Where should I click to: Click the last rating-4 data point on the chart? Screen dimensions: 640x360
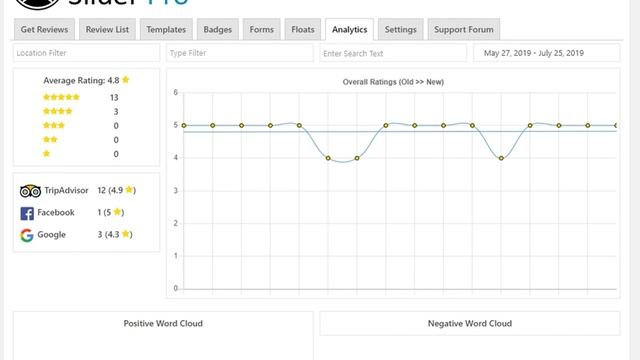[501, 158]
